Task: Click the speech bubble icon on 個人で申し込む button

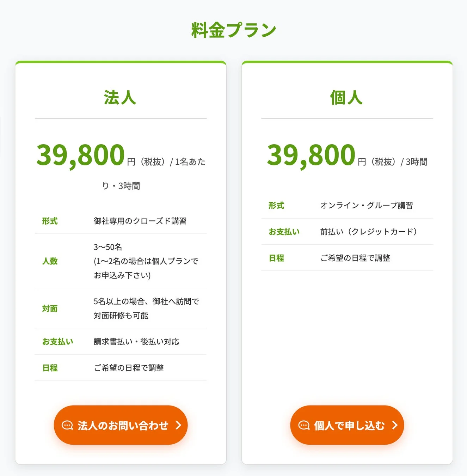Action: click(303, 426)
